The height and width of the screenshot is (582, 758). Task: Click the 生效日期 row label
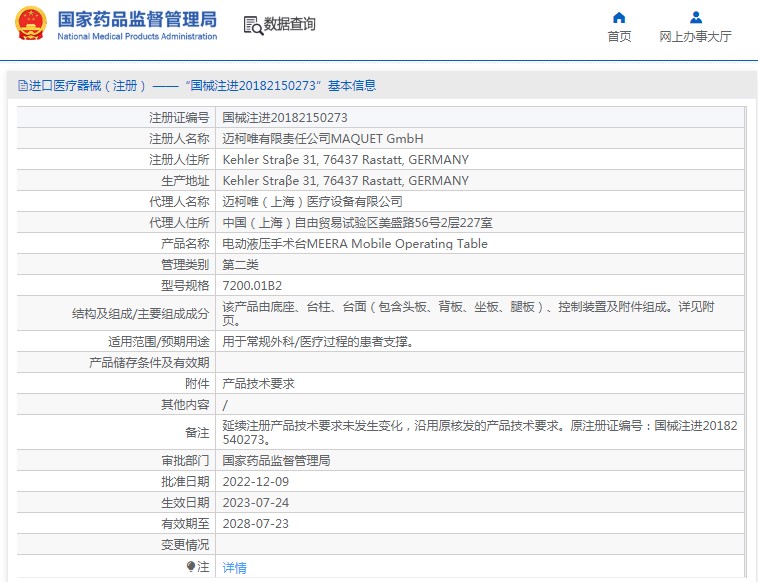185,503
